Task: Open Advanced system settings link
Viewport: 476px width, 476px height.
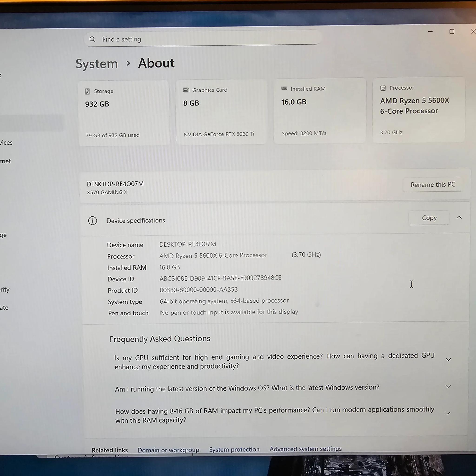Action: pos(305,449)
